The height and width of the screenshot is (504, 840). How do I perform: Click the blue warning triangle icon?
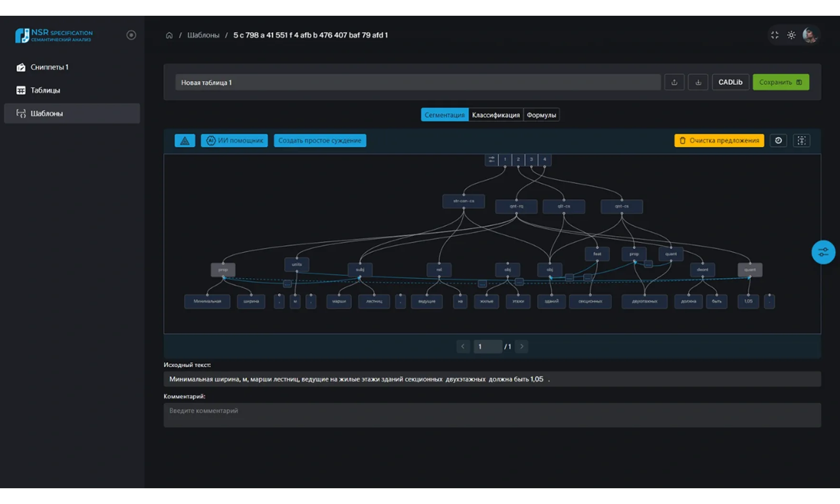pos(185,140)
